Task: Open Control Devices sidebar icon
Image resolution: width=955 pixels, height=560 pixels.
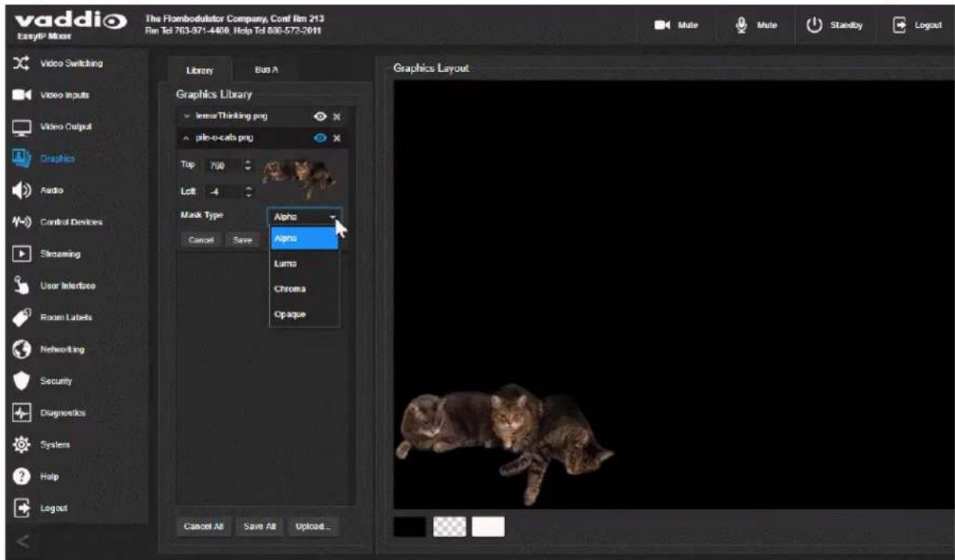Action: [22, 222]
